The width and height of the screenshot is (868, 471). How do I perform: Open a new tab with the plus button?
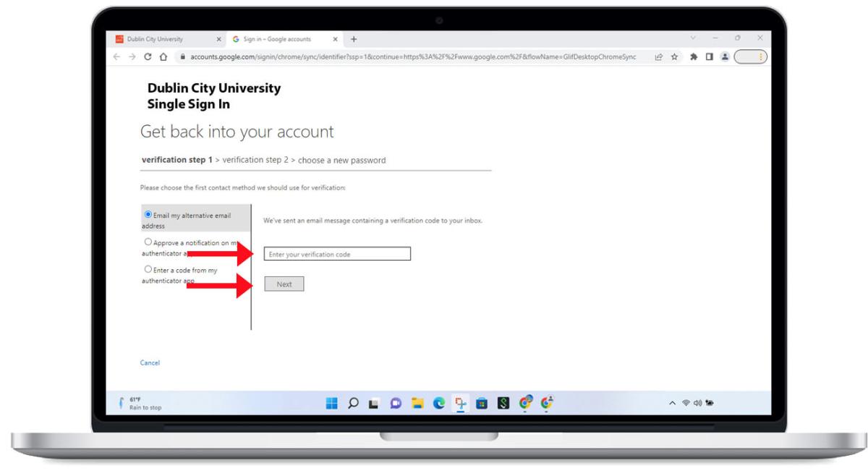[354, 38]
